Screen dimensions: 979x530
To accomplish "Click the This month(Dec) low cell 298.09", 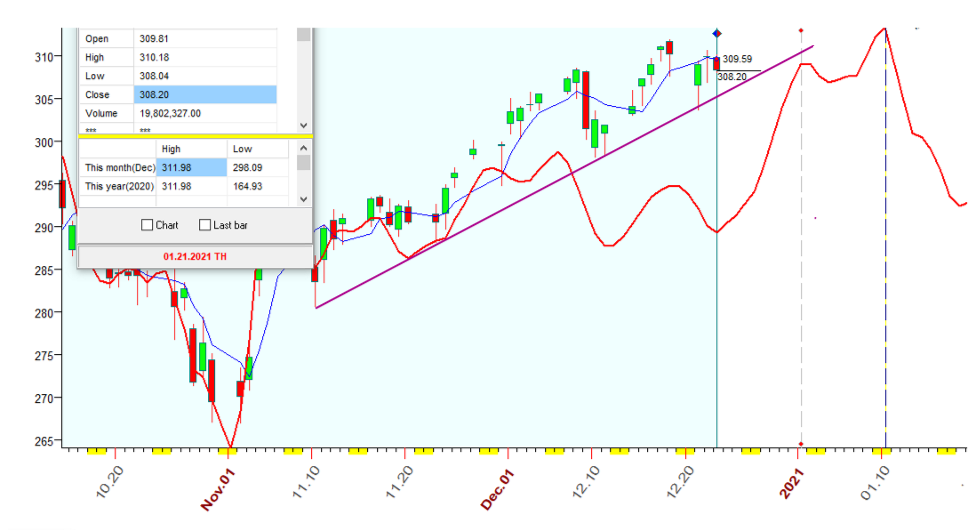I will point(258,167).
